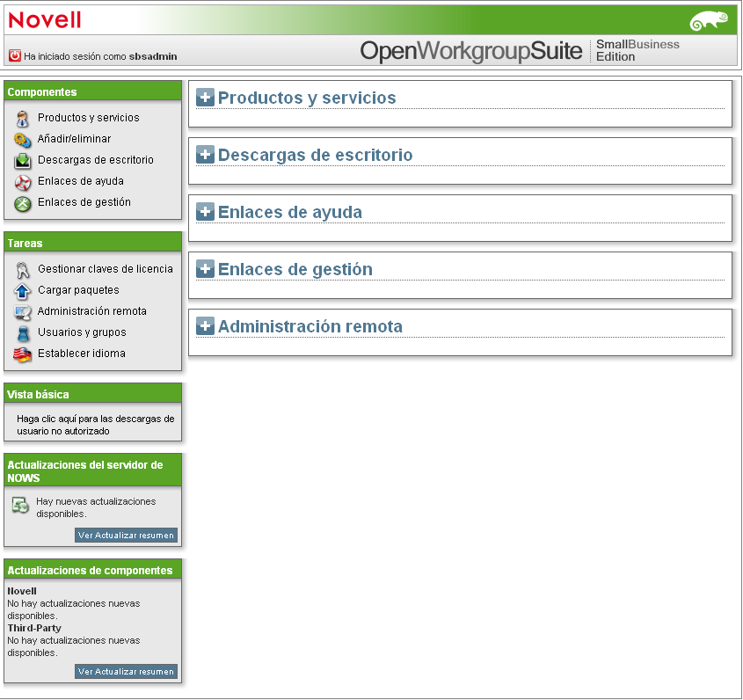Click Ver Actualizar resumen under component updates
This screenshot has width=743, height=700.
click(126, 672)
